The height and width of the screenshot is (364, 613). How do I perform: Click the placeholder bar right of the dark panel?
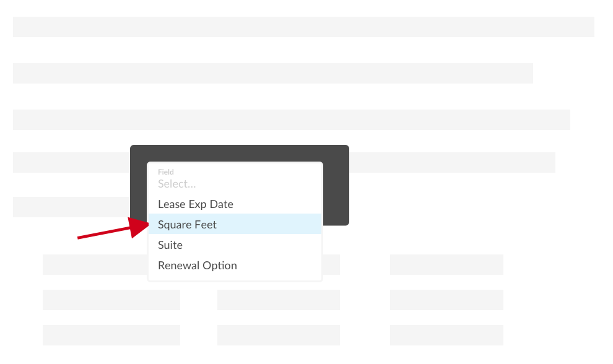coord(452,162)
